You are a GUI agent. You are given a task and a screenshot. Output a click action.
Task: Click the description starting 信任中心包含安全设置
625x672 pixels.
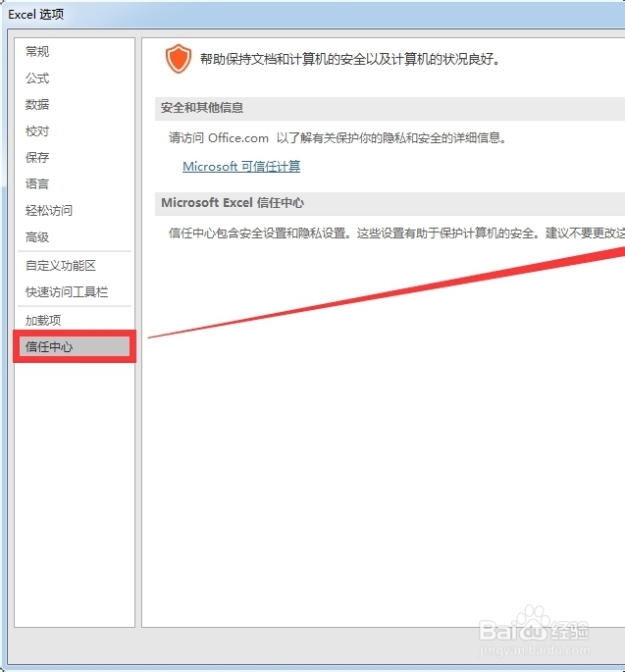point(396,233)
